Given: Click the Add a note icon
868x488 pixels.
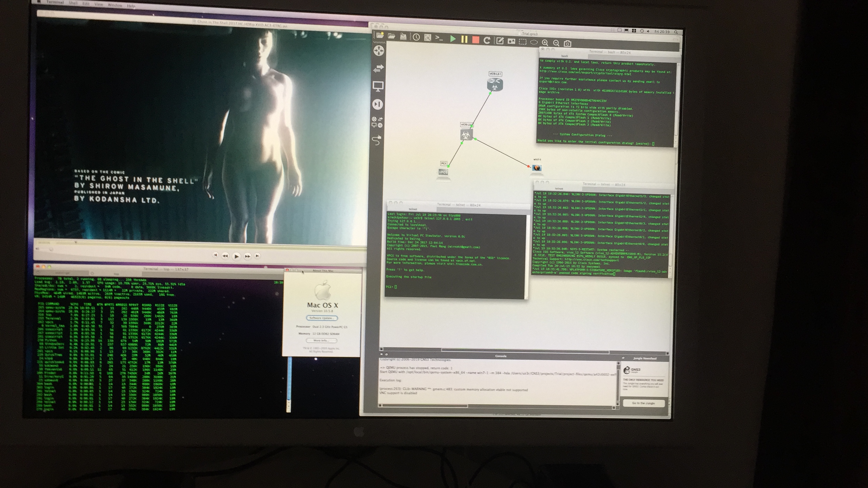Looking at the screenshot, I should pos(500,41).
